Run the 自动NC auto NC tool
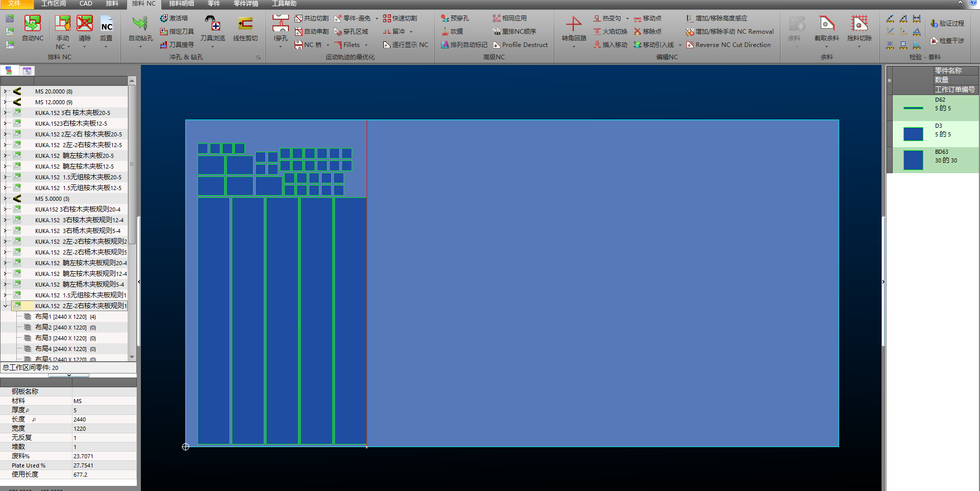Image resolution: width=980 pixels, height=491 pixels. (33, 28)
